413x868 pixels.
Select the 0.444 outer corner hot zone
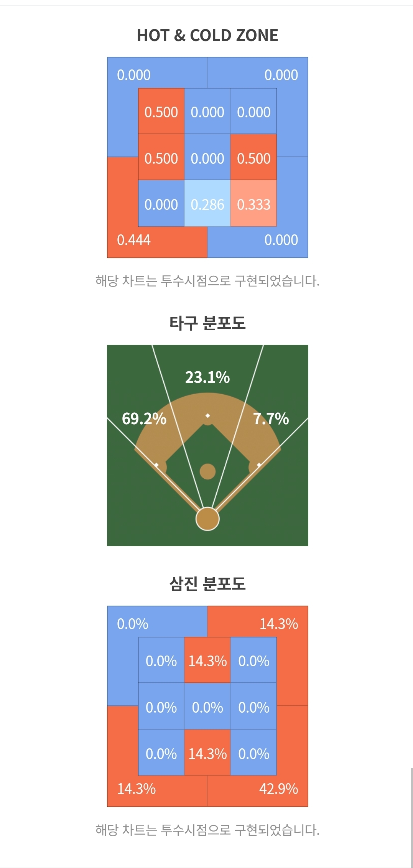pos(134,240)
